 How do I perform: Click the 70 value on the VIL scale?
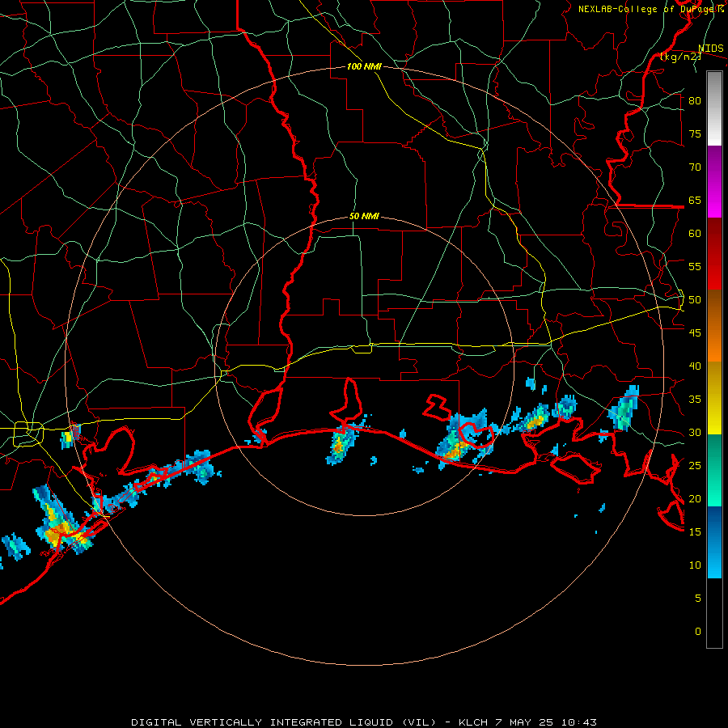(695, 167)
